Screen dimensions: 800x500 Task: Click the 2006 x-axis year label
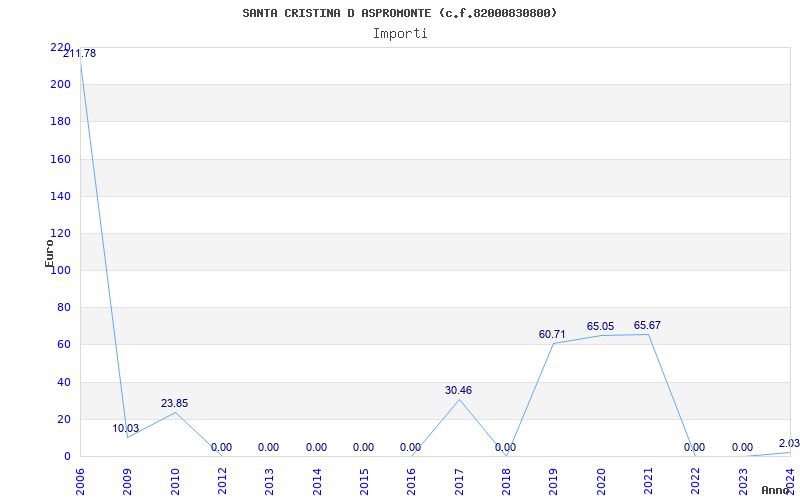80,482
